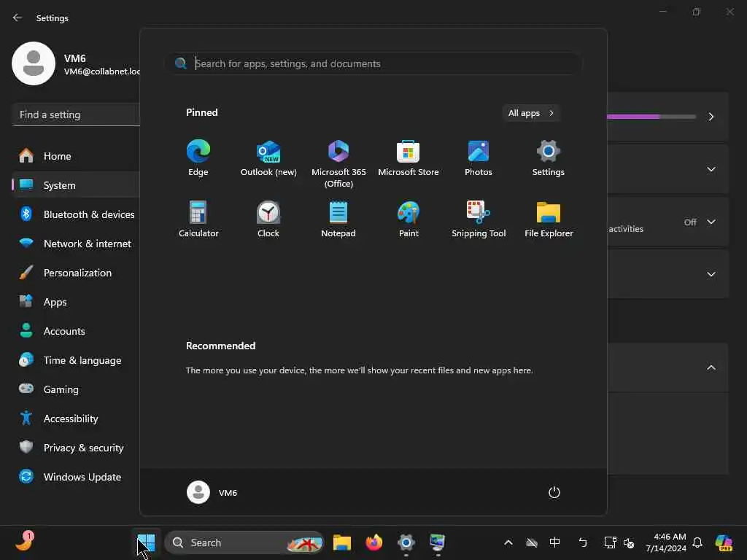The image size is (747, 560).
Task: Click the cloud sync tray icon
Action: tap(532, 542)
